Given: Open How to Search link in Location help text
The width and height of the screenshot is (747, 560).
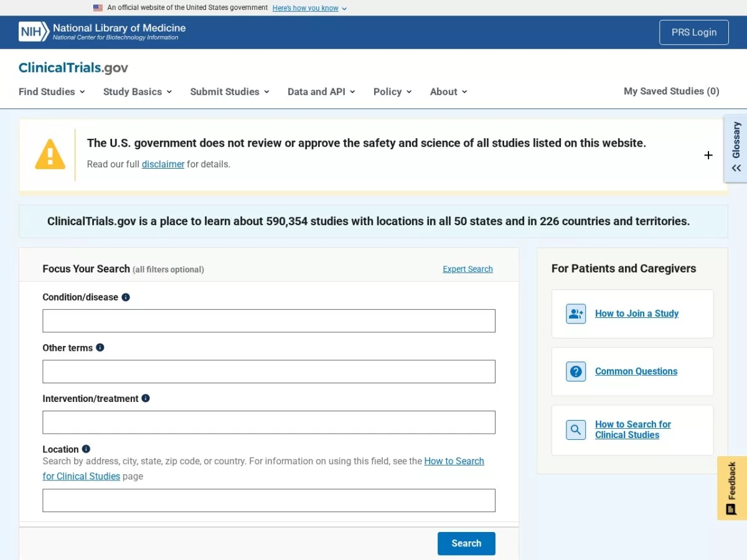Looking at the screenshot, I should click(x=263, y=469).
